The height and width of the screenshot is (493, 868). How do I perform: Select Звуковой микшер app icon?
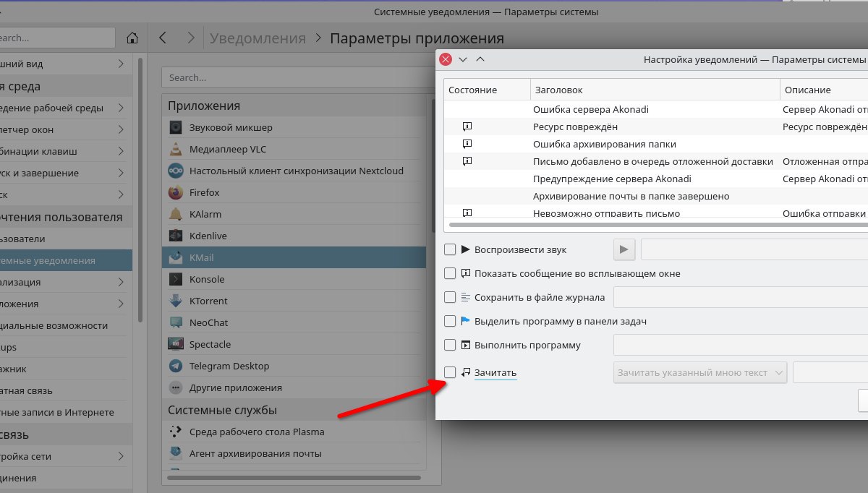tap(176, 127)
